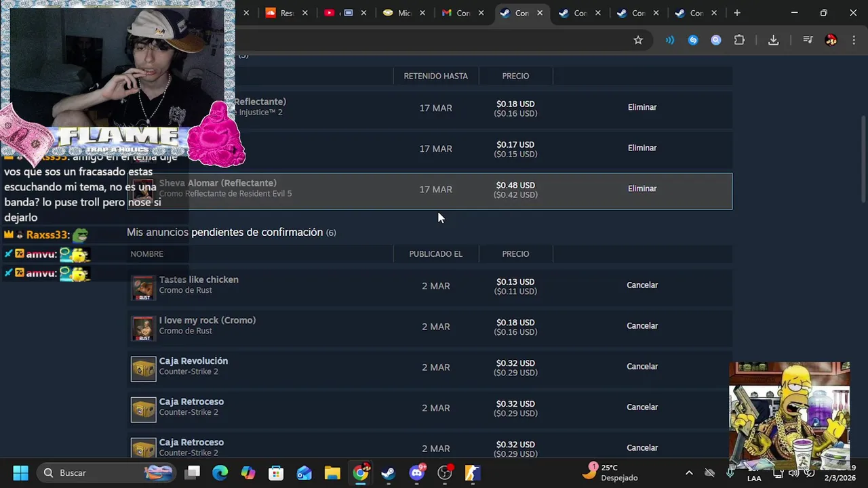This screenshot has height=488, width=868.
Task: Cancel the Tastes like chicken listing
Action: click(x=642, y=285)
